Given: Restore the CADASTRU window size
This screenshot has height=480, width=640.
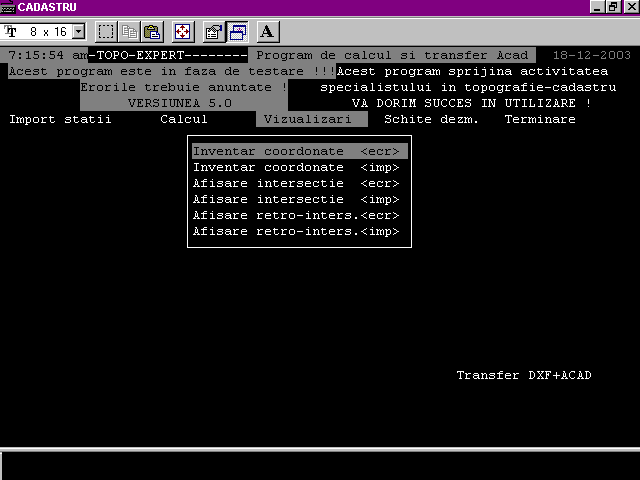Looking at the screenshot, I should coord(615,7).
